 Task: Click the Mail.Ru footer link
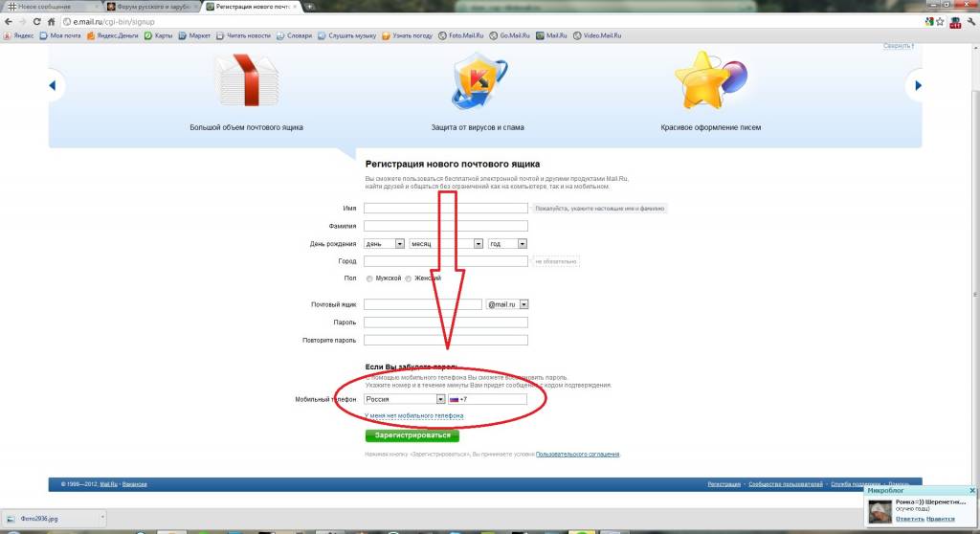[109, 484]
